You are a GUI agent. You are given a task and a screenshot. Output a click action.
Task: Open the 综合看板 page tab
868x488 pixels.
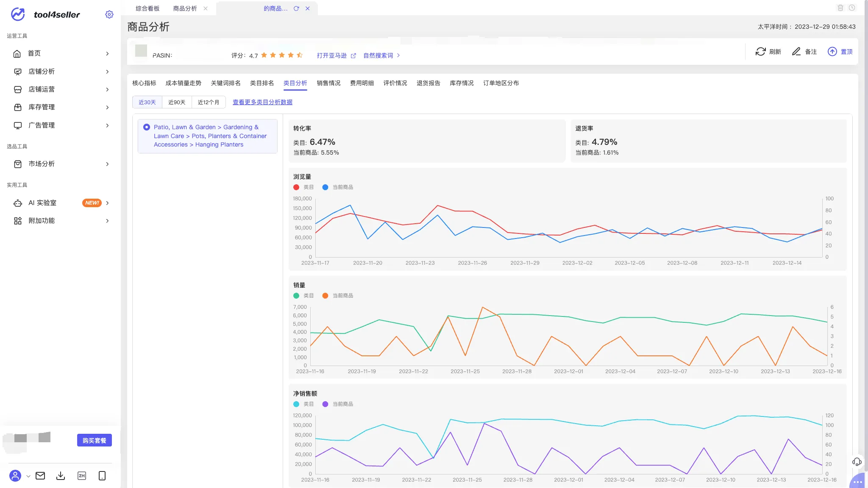tap(147, 8)
